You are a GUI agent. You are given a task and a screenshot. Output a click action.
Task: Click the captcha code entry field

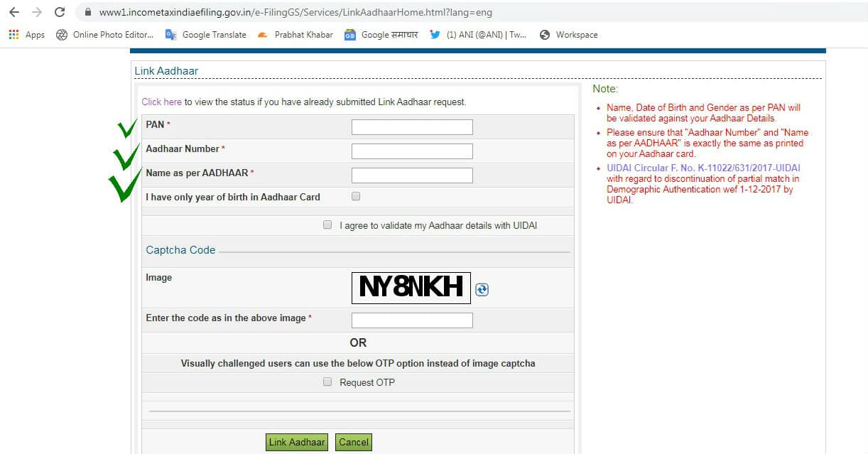[412, 320]
